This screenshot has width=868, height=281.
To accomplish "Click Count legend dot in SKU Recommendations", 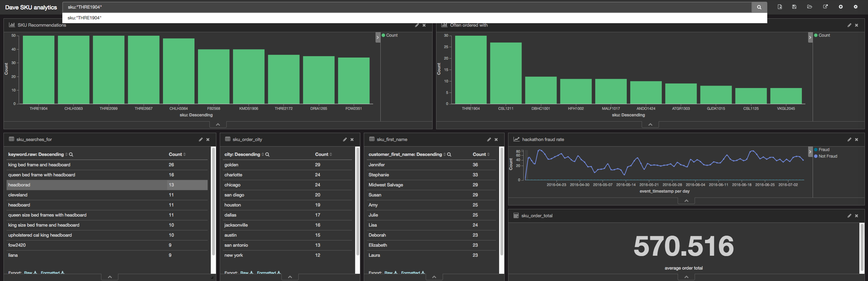I will (x=383, y=35).
